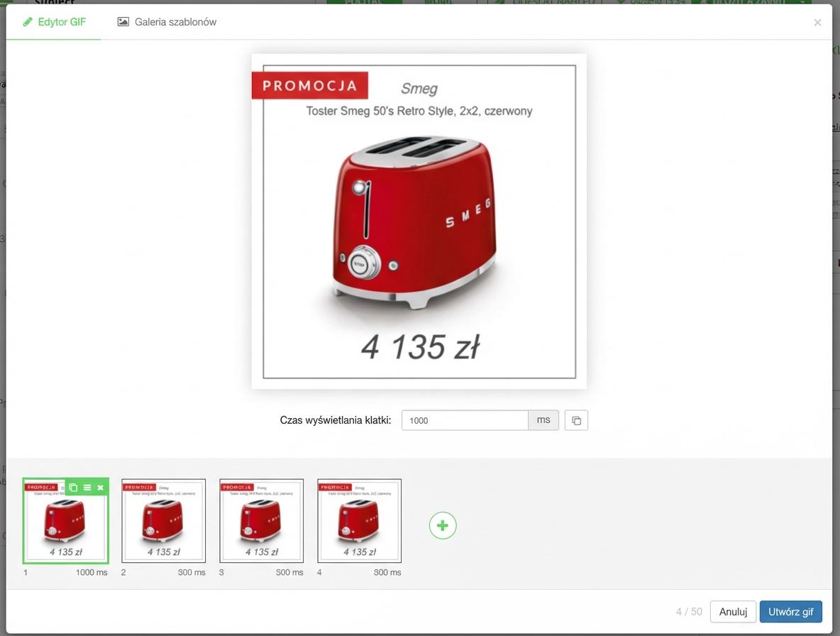Open the Galeria szablonów tab
Viewport: 840px width, 636px height.
(x=167, y=22)
